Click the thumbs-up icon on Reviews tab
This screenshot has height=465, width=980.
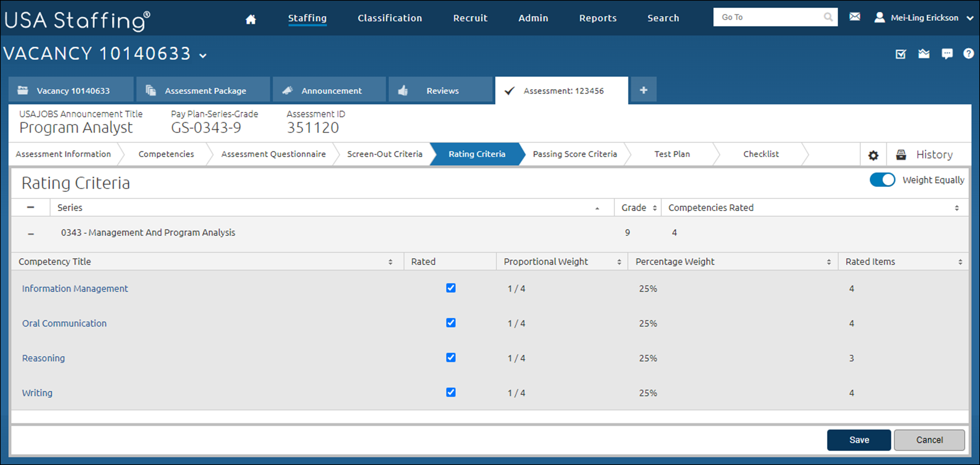403,91
